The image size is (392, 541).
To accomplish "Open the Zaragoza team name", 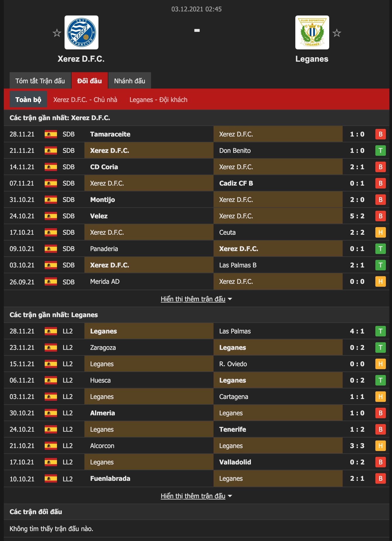I will pos(103,348).
